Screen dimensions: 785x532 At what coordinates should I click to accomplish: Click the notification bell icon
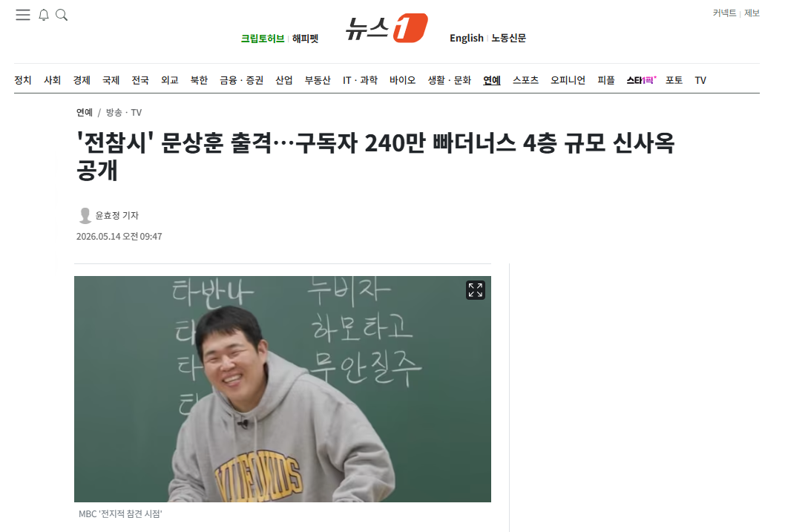click(x=44, y=15)
